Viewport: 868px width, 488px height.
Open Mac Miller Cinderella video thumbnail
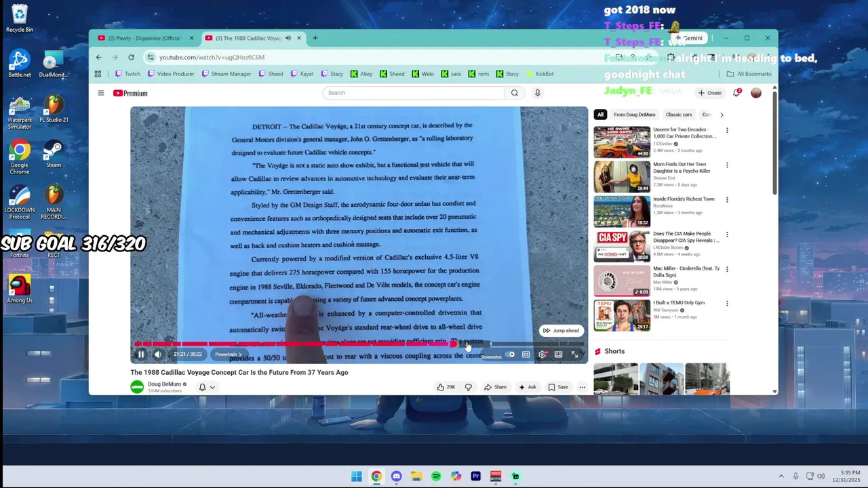pos(622,281)
